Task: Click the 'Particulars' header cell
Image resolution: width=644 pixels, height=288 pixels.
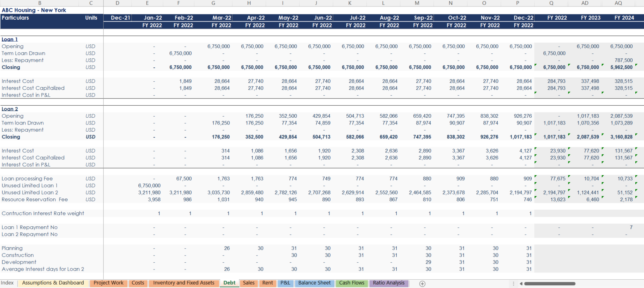Action: (15, 18)
